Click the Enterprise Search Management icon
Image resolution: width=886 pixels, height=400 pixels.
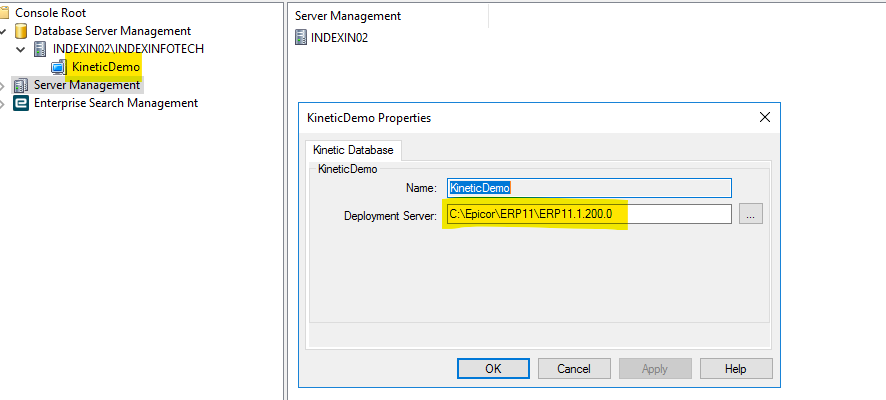(x=21, y=103)
